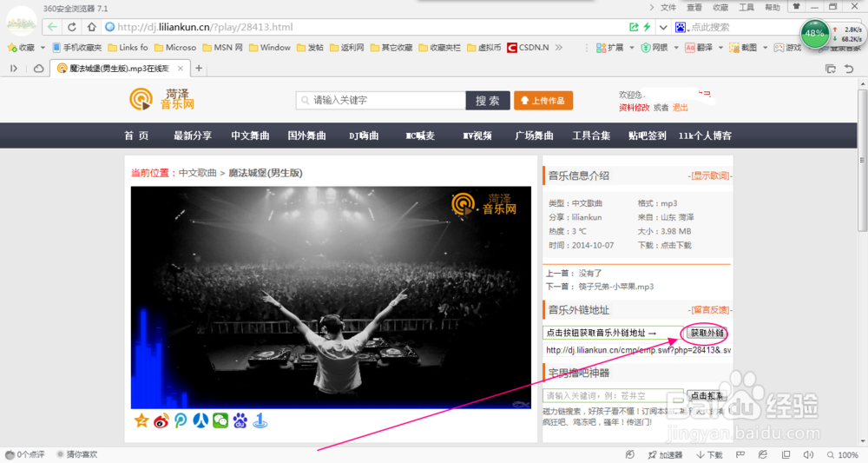Image resolution: width=868 pixels, height=463 pixels.
Task: Click the 显示歌词 show lyrics link
Action: 710,175
